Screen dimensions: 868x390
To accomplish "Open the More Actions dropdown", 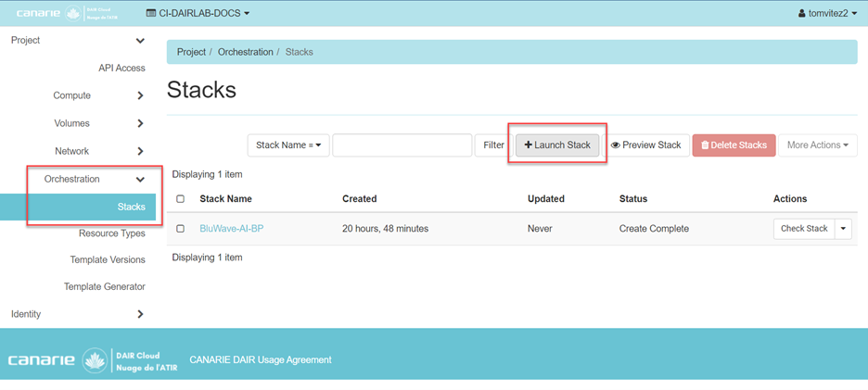I will point(817,145).
